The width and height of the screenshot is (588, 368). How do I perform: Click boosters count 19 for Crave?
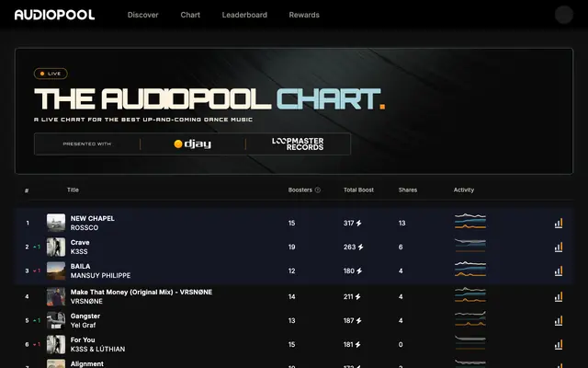coord(292,247)
